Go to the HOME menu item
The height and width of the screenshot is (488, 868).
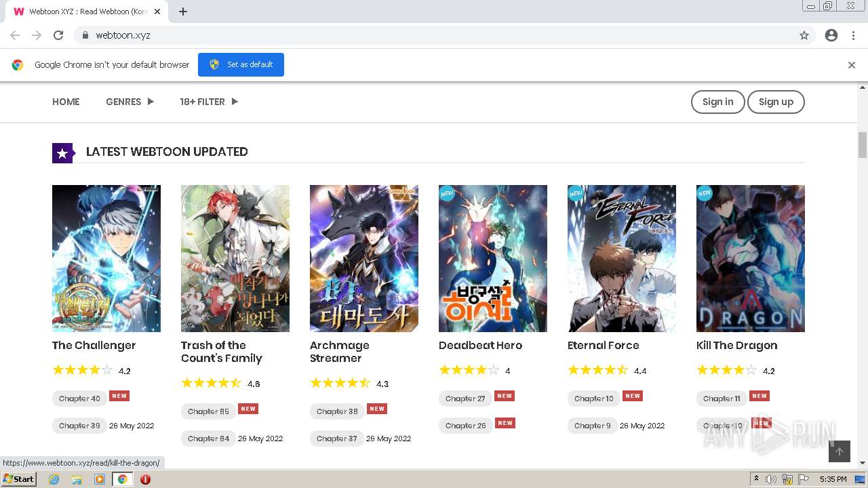[66, 102]
